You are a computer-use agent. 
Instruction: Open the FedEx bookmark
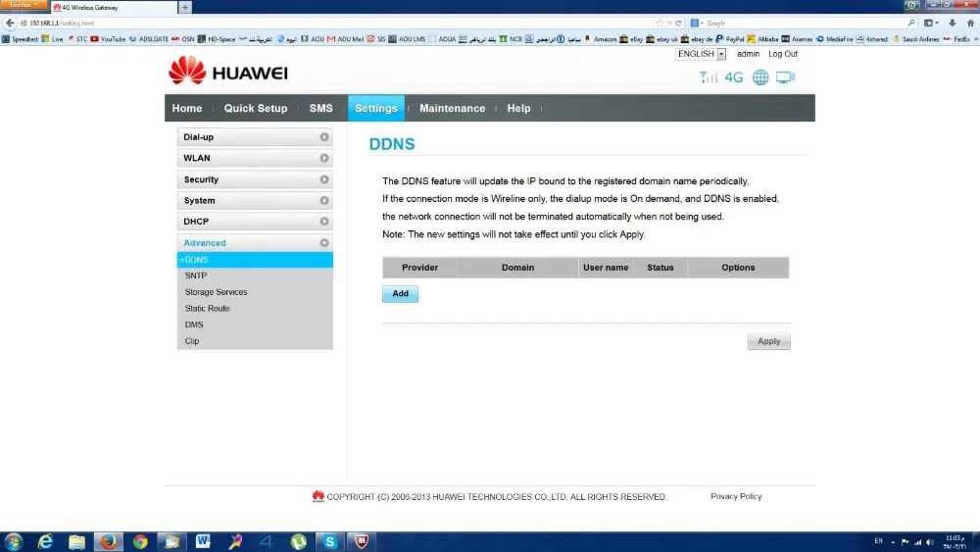point(956,39)
